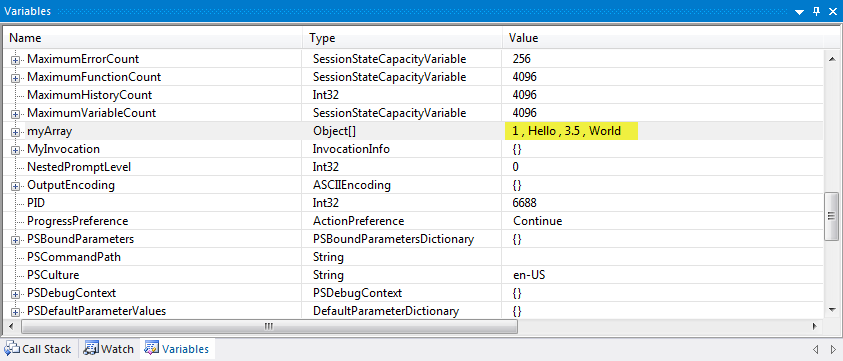Click the vertical scrollbar down arrow
Viewport: 843px width, 361px height.
point(832,310)
